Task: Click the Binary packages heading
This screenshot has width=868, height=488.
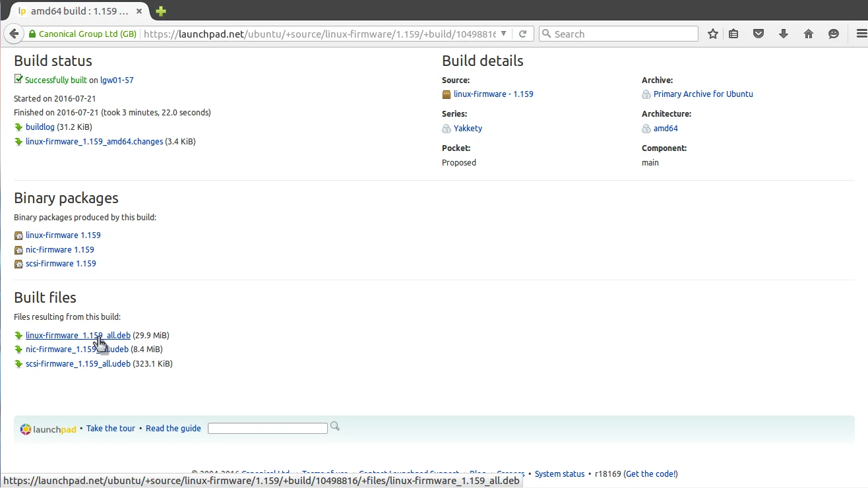Action: tap(66, 198)
